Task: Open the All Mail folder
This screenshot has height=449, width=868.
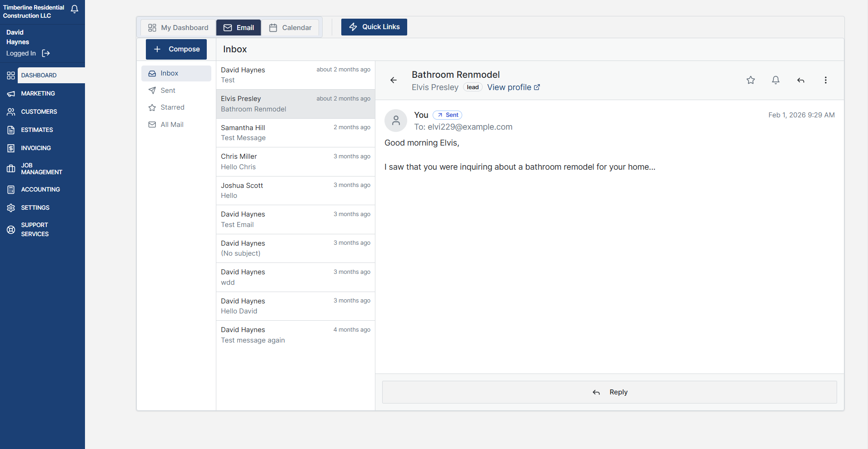Action: [176, 125]
